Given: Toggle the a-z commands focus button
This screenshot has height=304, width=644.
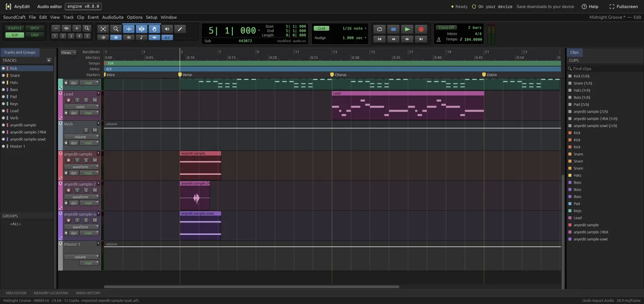Looking at the screenshot, I should coord(167,38).
